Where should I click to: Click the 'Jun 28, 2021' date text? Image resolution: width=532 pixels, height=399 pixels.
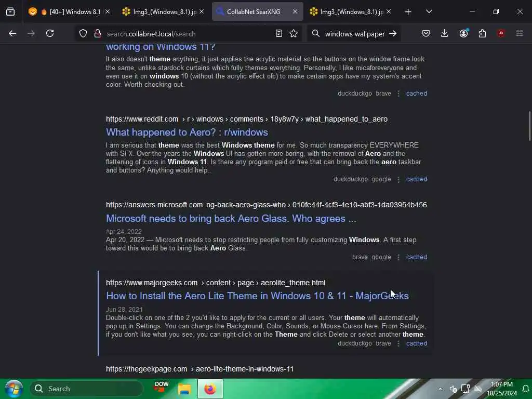point(124,310)
